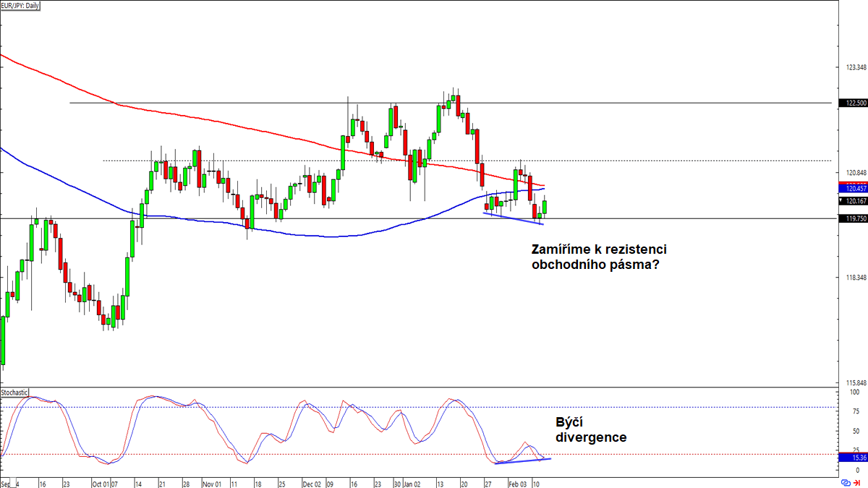Click the 'Zamíříme k rezistenci' annotation text
Image resolution: width=868 pixels, height=488 pixels.
click(x=600, y=249)
